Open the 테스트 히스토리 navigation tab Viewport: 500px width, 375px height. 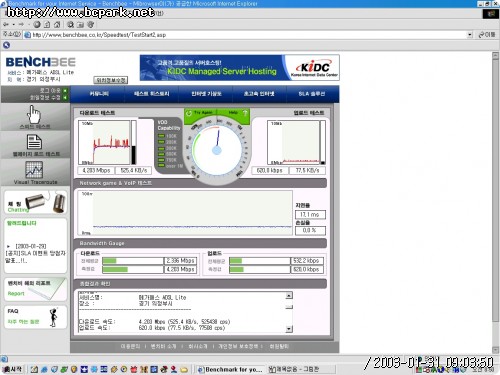click(x=152, y=94)
